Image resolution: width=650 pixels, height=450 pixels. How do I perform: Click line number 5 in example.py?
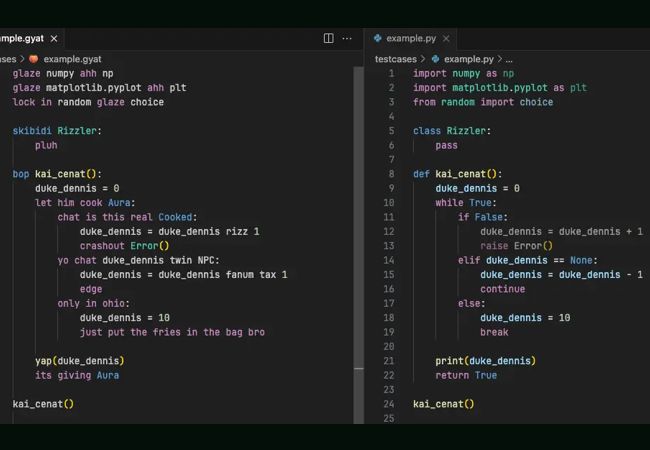point(391,131)
